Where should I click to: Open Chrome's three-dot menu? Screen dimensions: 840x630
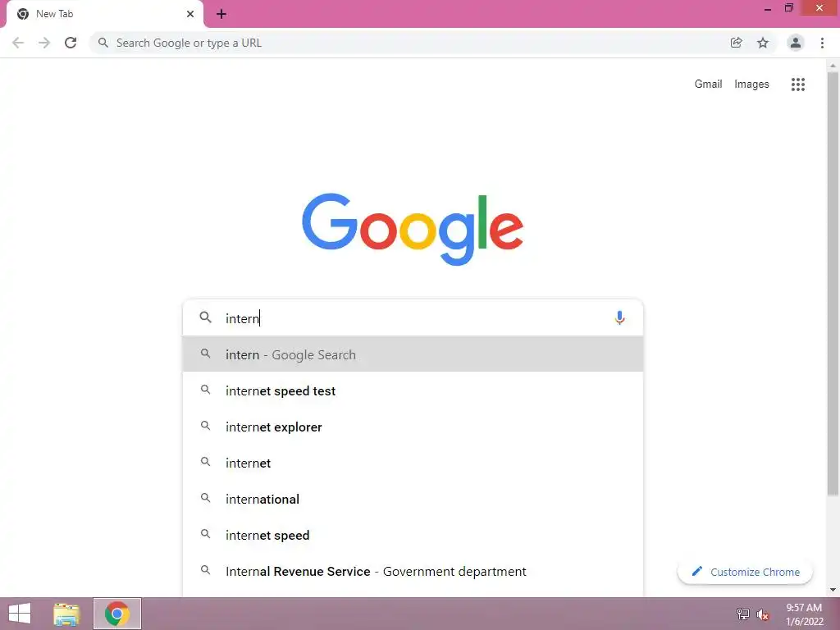tap(822, 43)
